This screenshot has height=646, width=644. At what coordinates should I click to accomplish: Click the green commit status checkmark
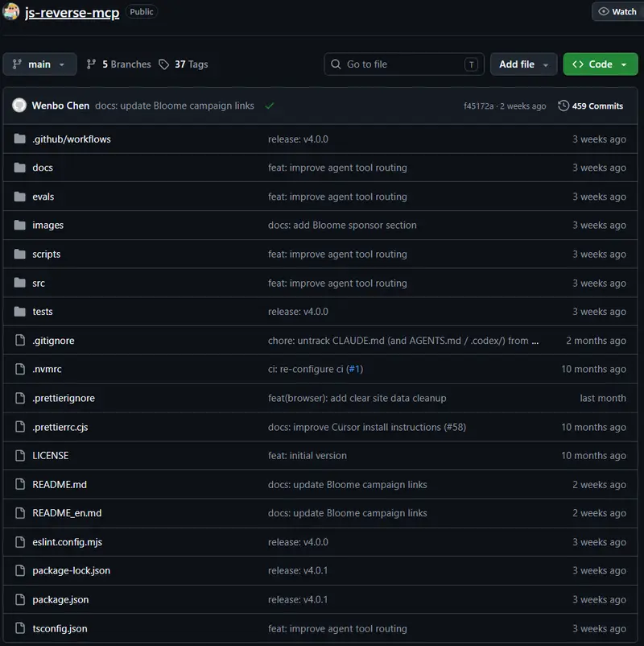[x=270, y=106]
